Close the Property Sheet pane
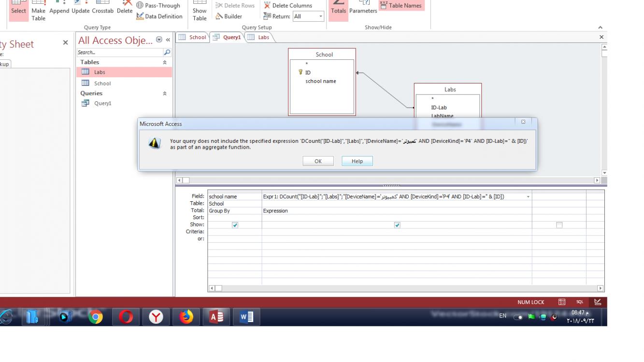 (x=66, y=43)
